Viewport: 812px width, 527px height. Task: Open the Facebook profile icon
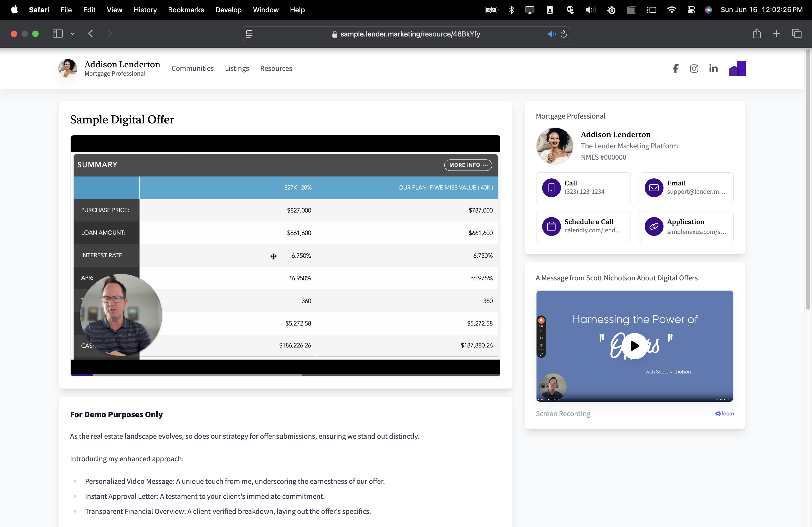pyautogui.click(x=676, y=68)
